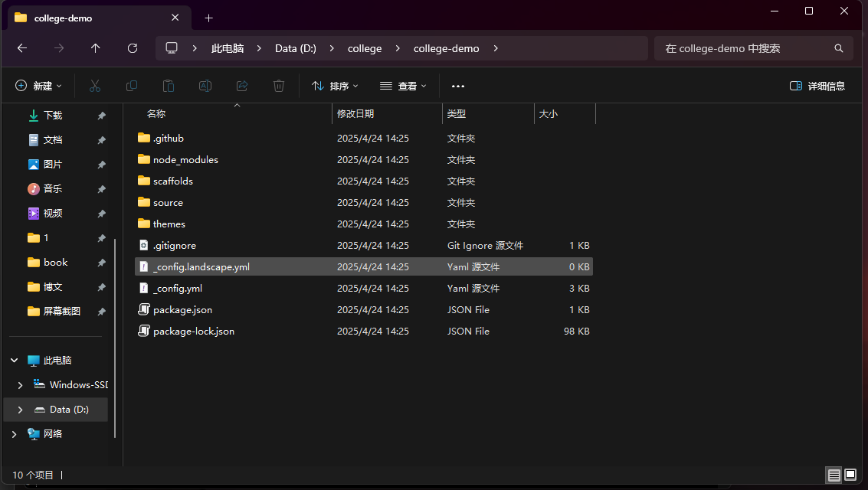Click the Share icon in toolbar
The image size is (868, 490).
242,86
